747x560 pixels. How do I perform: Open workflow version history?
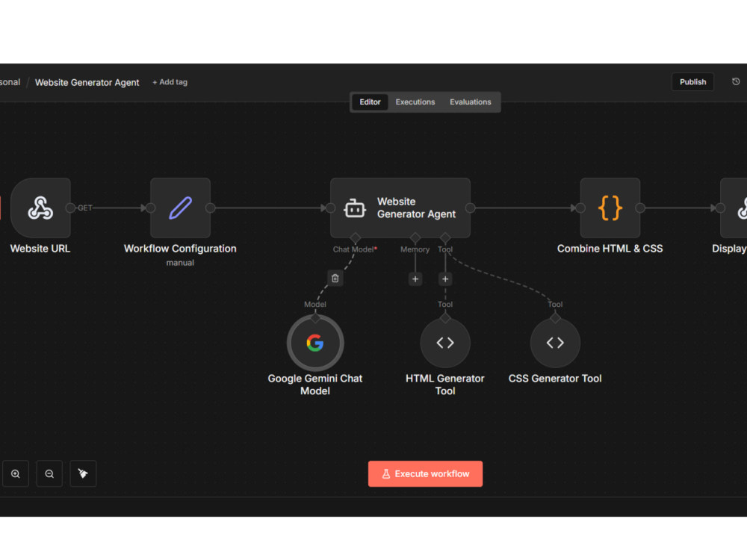coord(736,82)
